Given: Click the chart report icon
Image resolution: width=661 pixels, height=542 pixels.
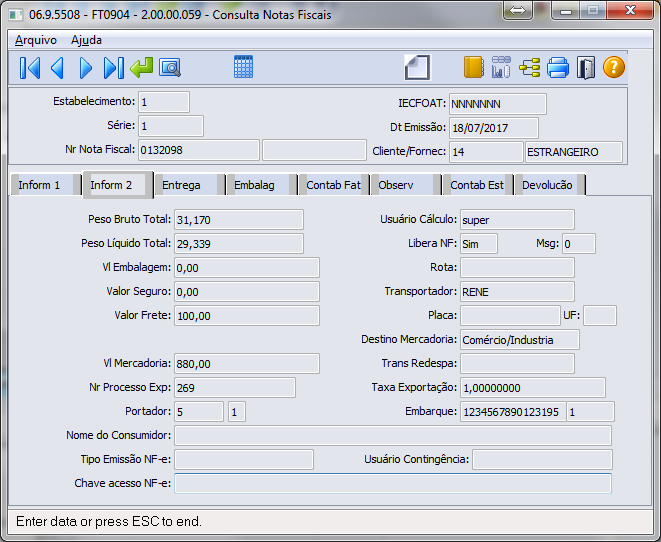Looking at the screenshot, I should 501,67.
